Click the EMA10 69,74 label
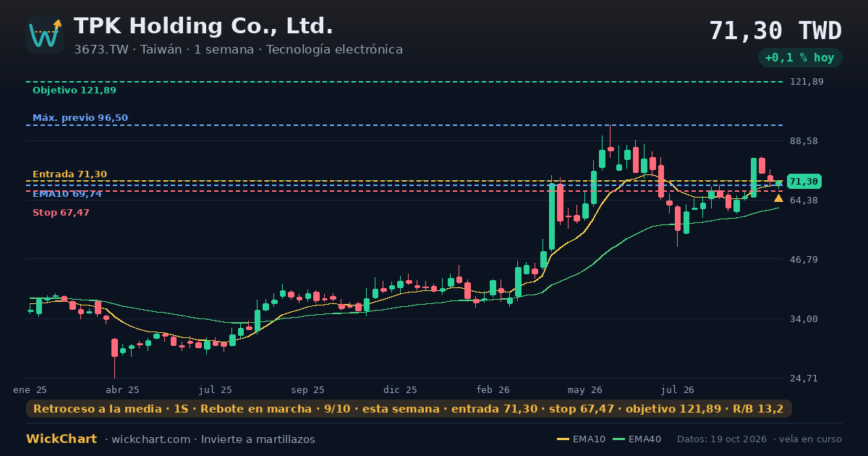The width and height of the screenshot is (868, 456). pos(67,194)
